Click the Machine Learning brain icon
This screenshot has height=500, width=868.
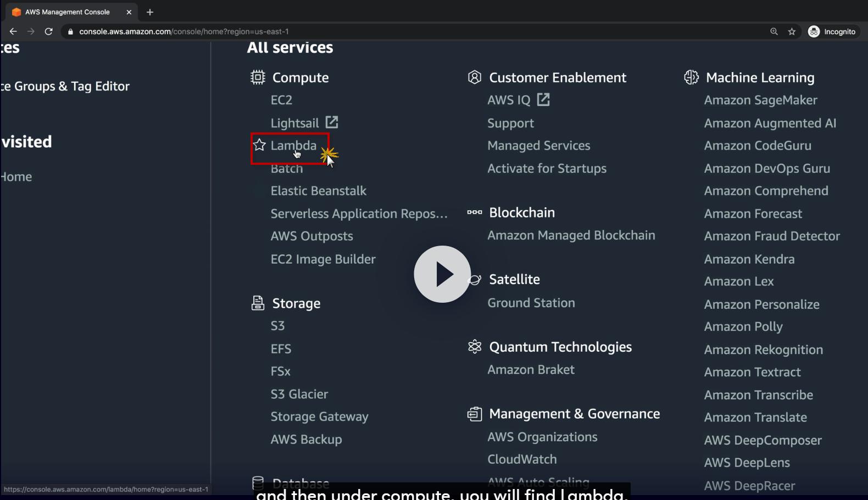[691, 77]
